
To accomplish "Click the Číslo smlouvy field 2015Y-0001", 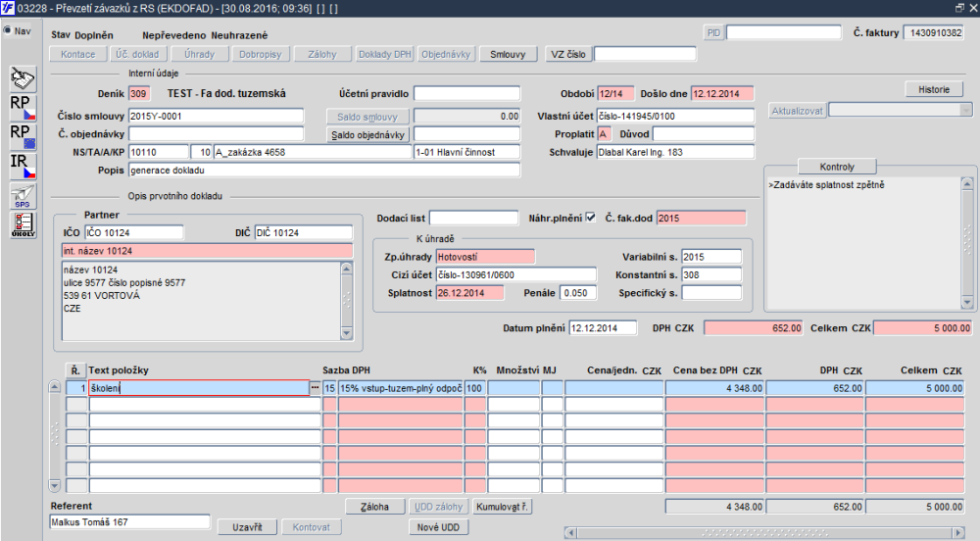I will [x=217, y=117].
